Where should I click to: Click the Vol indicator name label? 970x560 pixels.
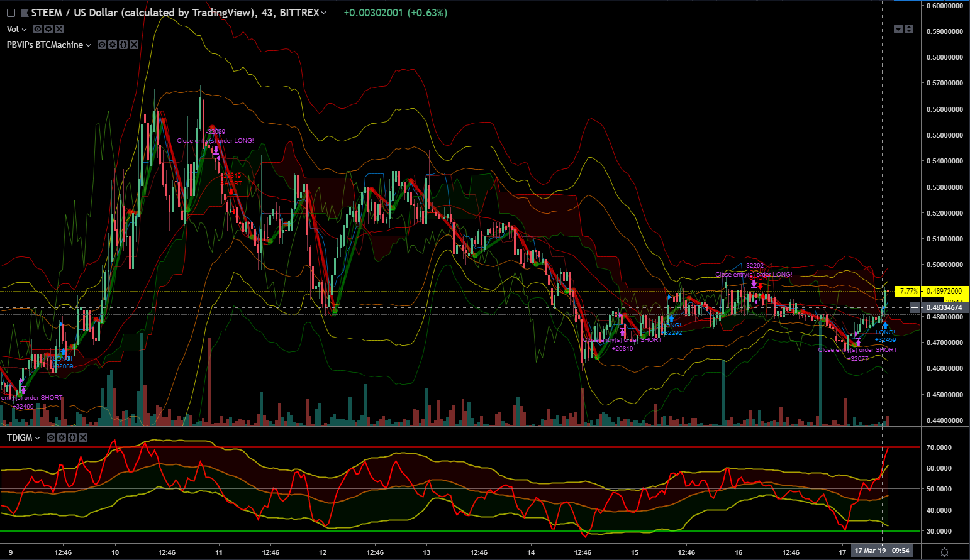pyautogui.click(x=13, y=29)
